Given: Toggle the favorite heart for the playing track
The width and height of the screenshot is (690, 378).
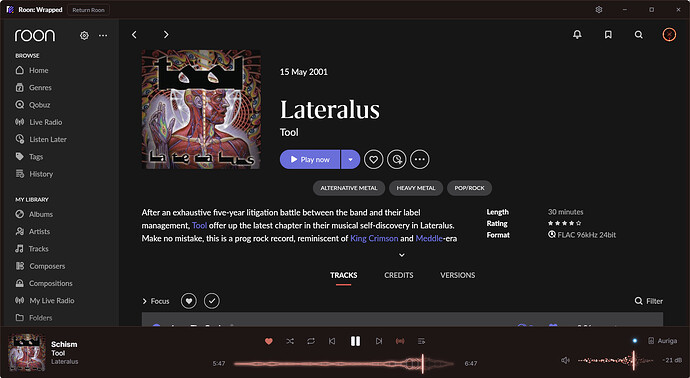Looking at the screenshot, I should pos(269,341).
